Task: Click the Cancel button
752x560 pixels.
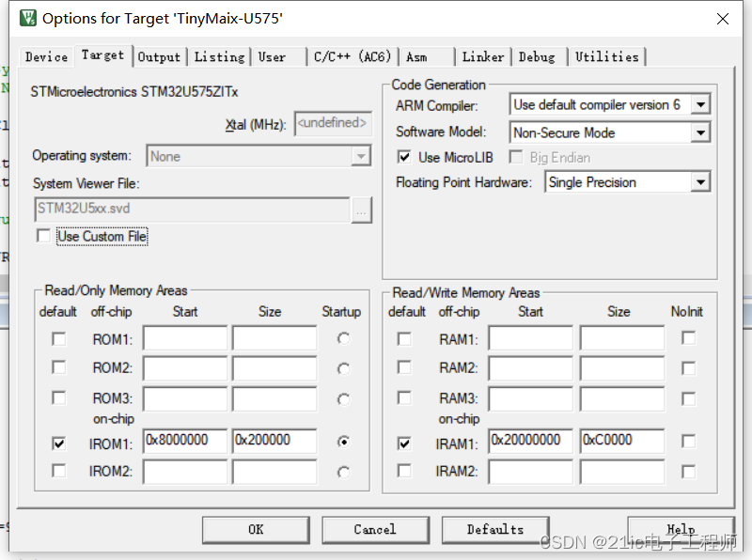Action: (375, 529)
